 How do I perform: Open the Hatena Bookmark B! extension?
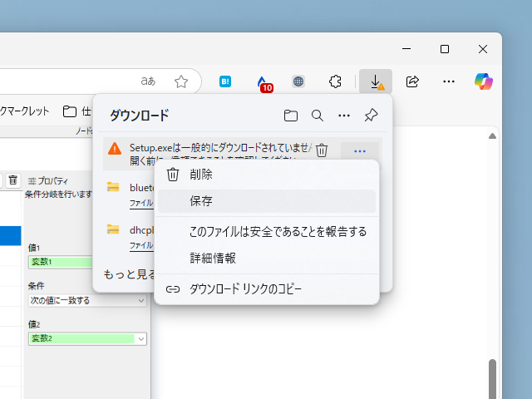pyautogui.click(x=225, y=81)
